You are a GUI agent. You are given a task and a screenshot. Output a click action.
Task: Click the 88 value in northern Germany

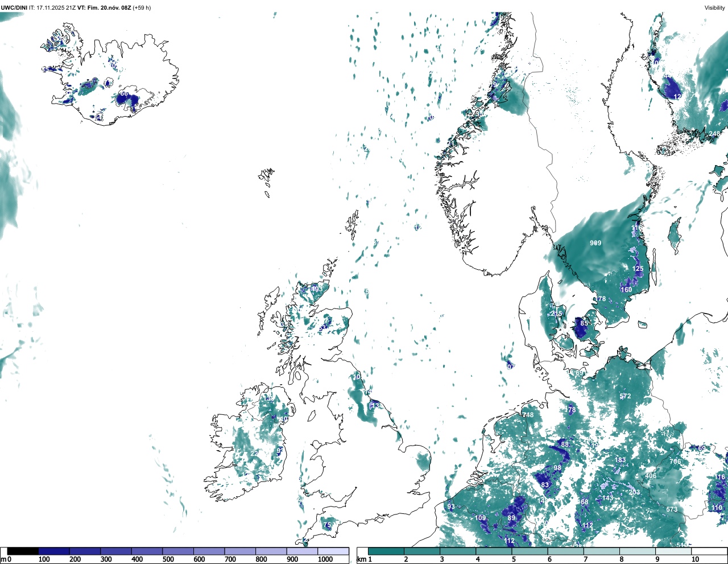tap(565, 444)
